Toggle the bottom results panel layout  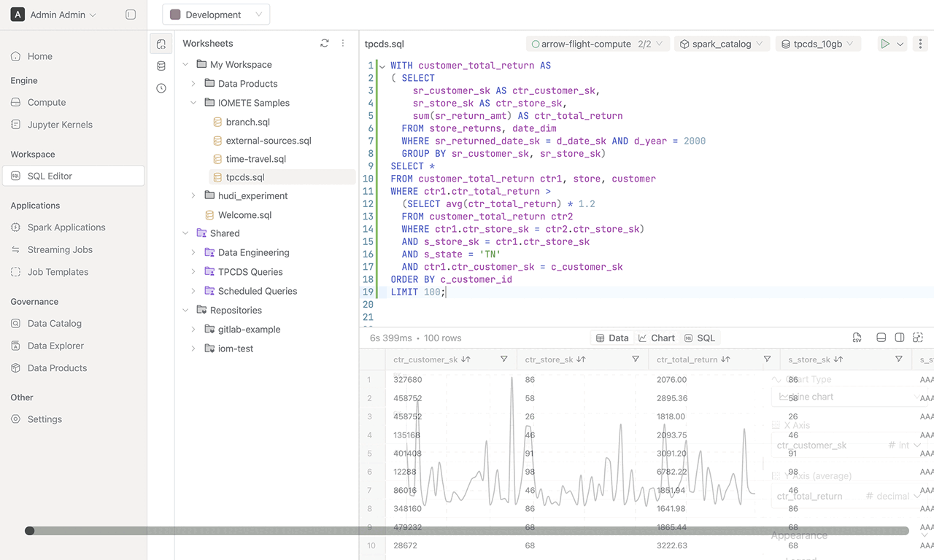[x=881, y=338]
